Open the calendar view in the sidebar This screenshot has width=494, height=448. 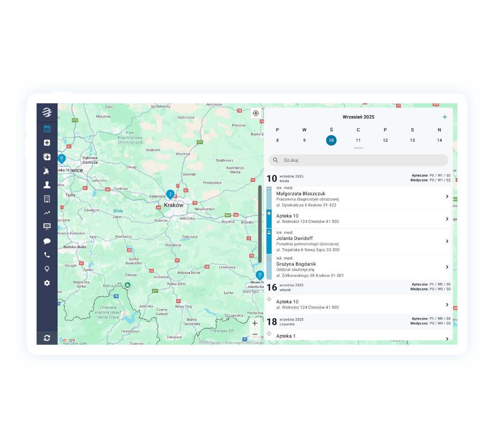(x=47, y=128)
